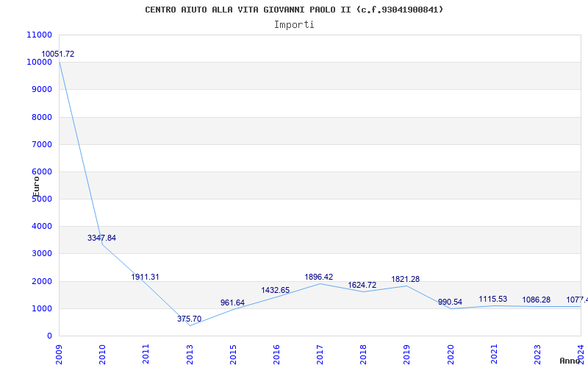
Task: Click the 2021 x-axis year label
Action: (494, 355)
